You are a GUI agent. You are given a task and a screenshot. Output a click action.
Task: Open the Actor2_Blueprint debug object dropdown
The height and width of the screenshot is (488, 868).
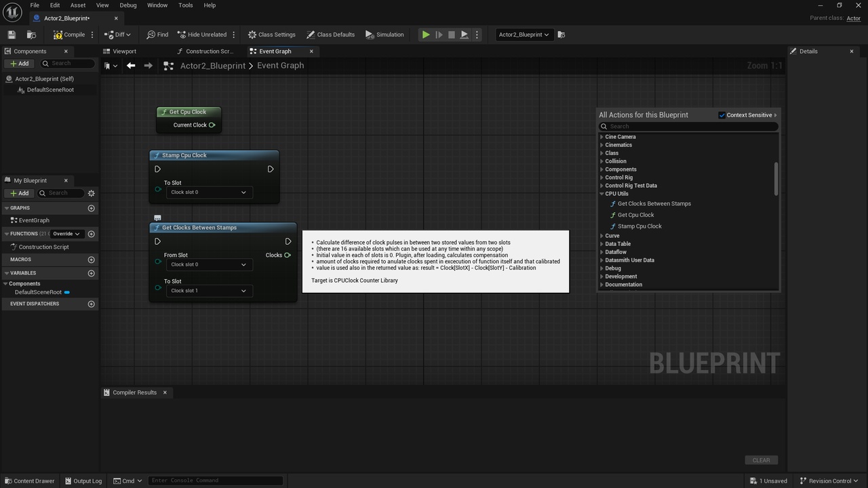coord(524,35)
